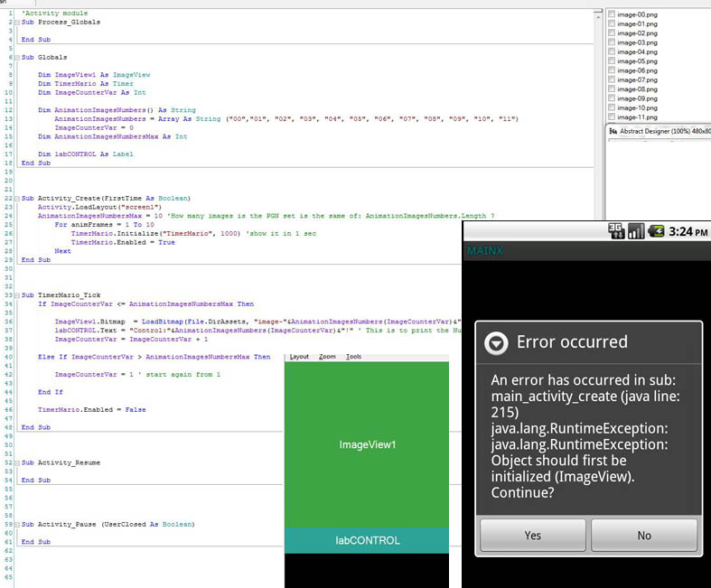The height and width of the screenshot is (588, 711).
Task: Tick the image-07.png checkbox
Action: tap(612, 79)
